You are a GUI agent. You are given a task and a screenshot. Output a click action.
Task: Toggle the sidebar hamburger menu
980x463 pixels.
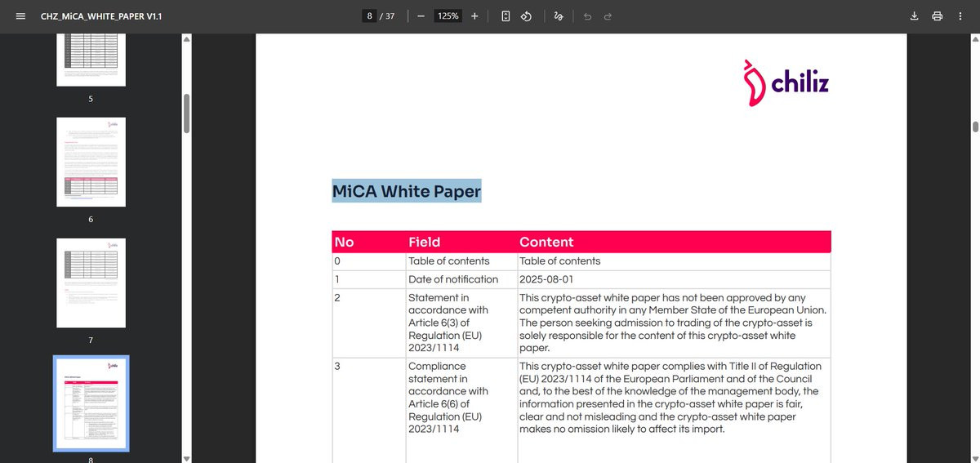pyautogui.click(x=20, y=16)
